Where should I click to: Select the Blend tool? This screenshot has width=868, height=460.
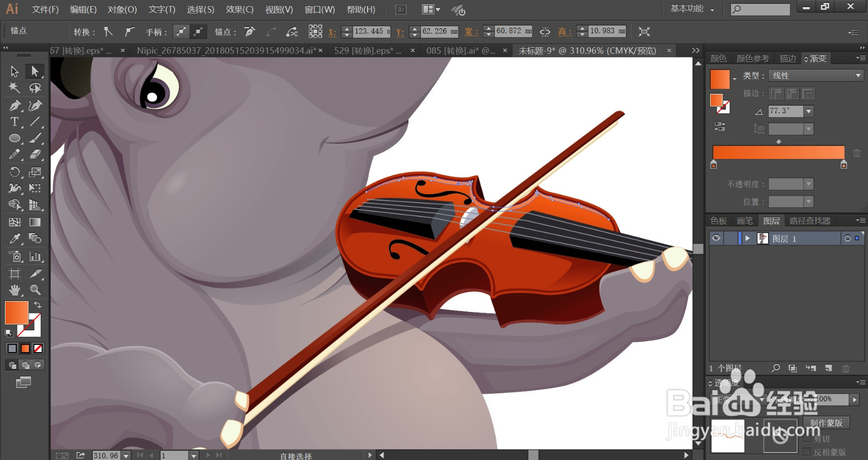tap(35, 239)
